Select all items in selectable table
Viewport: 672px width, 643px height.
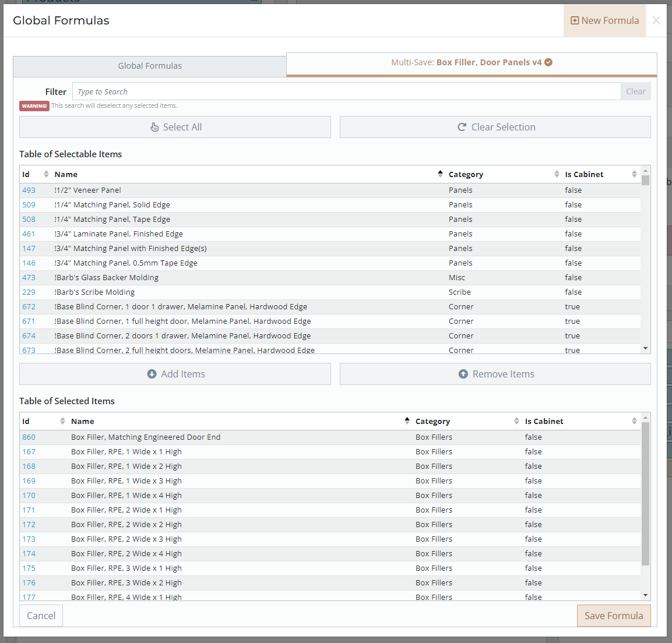click(175, 127)
